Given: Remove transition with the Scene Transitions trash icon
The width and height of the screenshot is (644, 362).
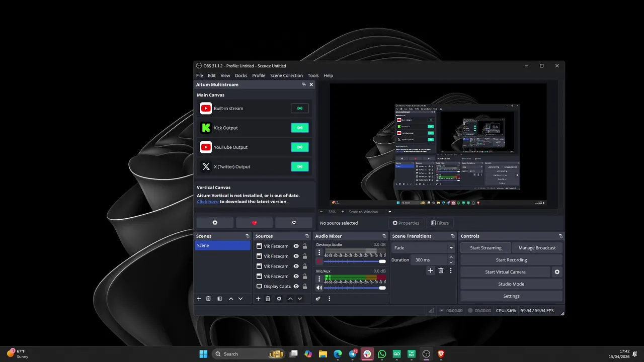Looking at the screenshot, I should [x=441, y=270].
